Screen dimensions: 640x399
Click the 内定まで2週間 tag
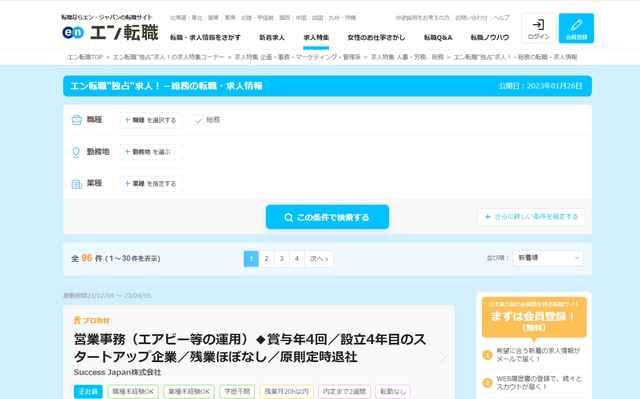click(344, 392)
